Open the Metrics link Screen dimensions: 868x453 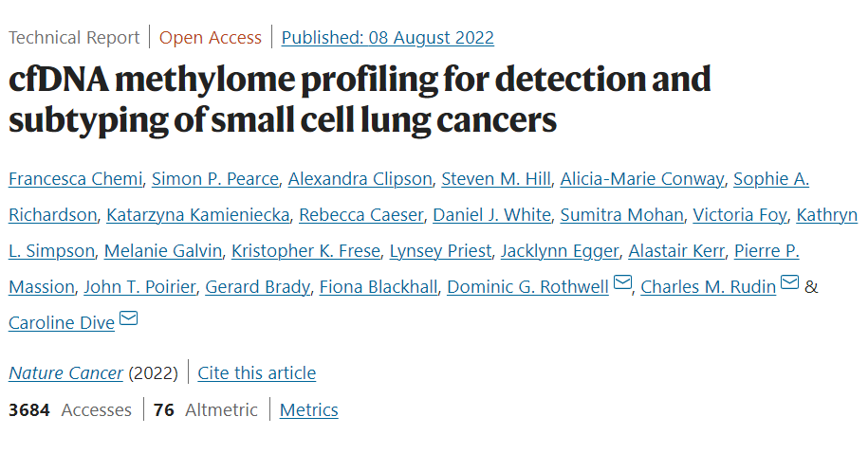(x=309, y=409)
